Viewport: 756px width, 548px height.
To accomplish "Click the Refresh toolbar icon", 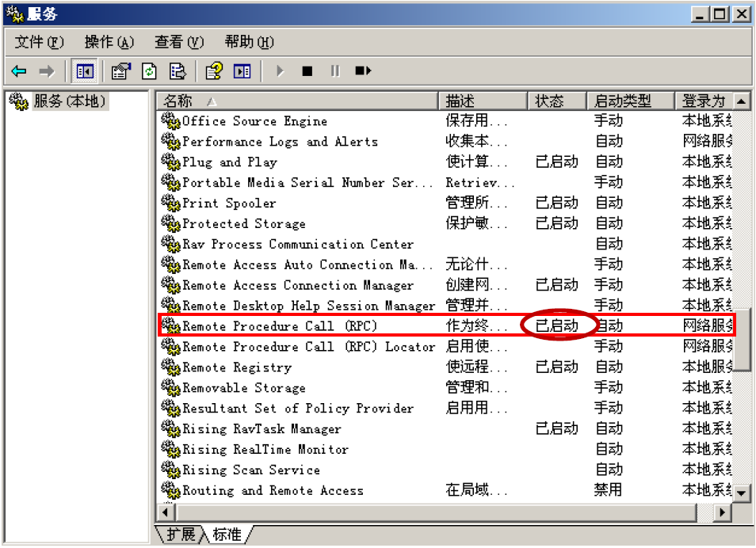I will coord(149,72).
